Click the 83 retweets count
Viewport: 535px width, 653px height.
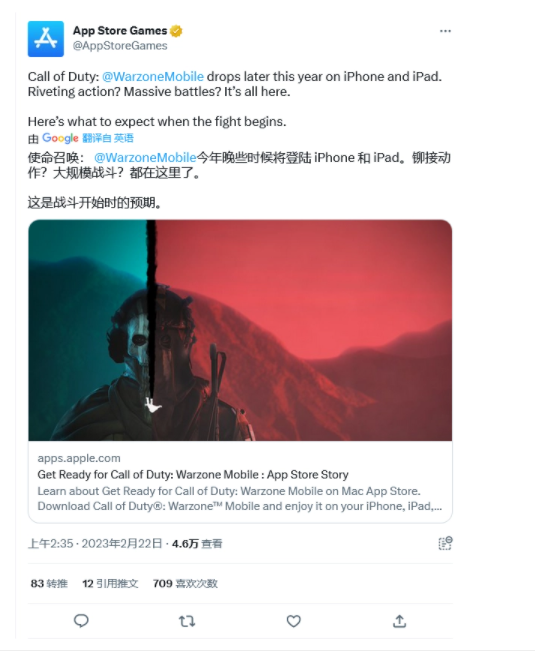click(49, 583)
